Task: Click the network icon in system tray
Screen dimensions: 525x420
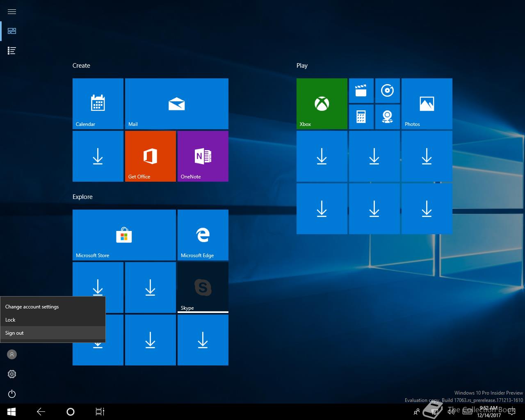Action: click(435, 412)
